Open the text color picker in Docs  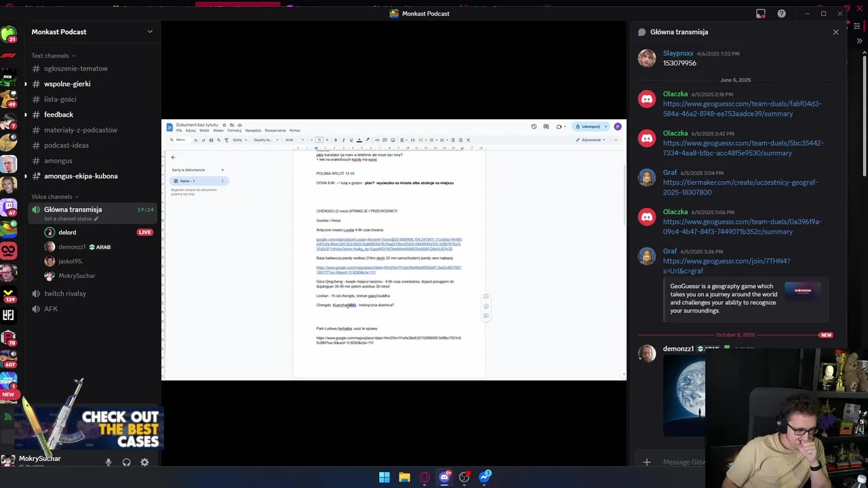(359, 140)
